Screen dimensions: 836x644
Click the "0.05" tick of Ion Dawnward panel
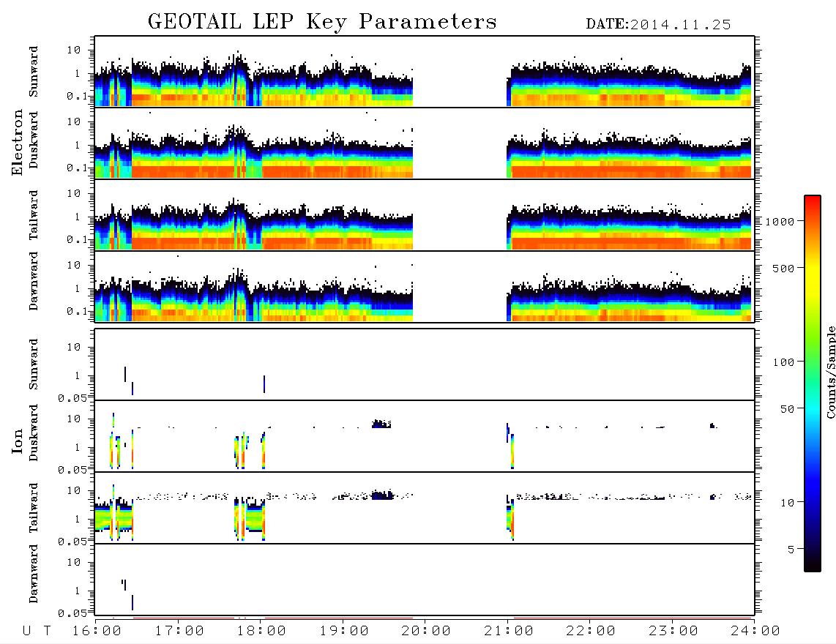(x=74, y=613)
